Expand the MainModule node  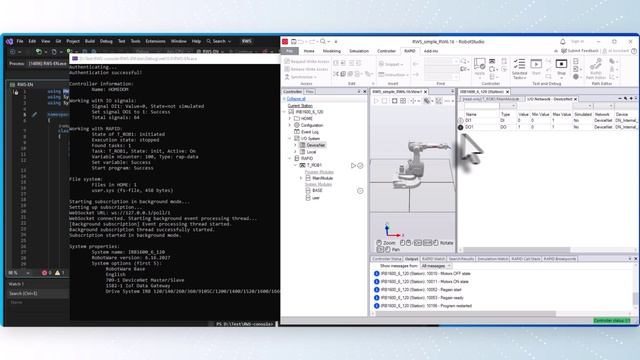(x=301, y=178)
